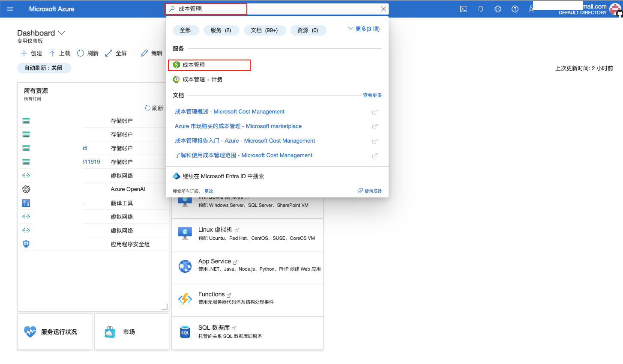Clear the search box with X
The height and width of the screenshot is (364, 623).
tap(383, 9)
